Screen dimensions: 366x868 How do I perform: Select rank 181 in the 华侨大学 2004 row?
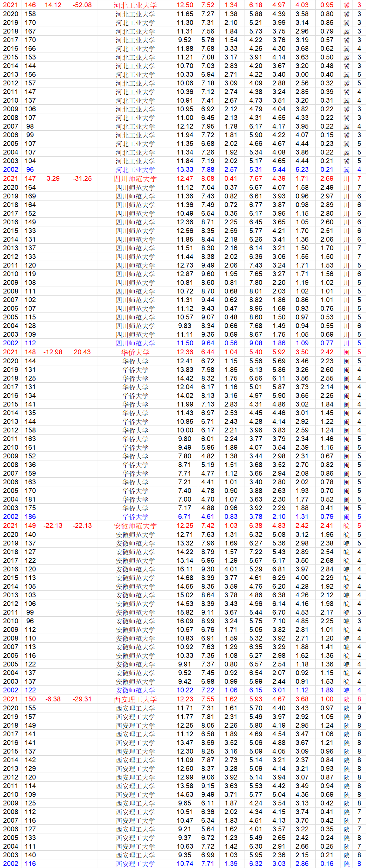tap(30, 500)
